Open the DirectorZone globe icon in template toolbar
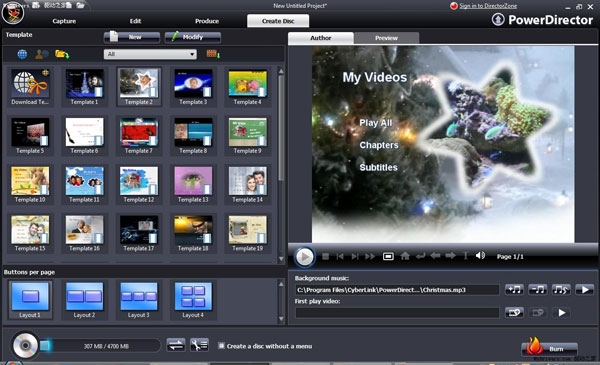The image size is (600, 365). pyautogui.click(x=22, y=54)
